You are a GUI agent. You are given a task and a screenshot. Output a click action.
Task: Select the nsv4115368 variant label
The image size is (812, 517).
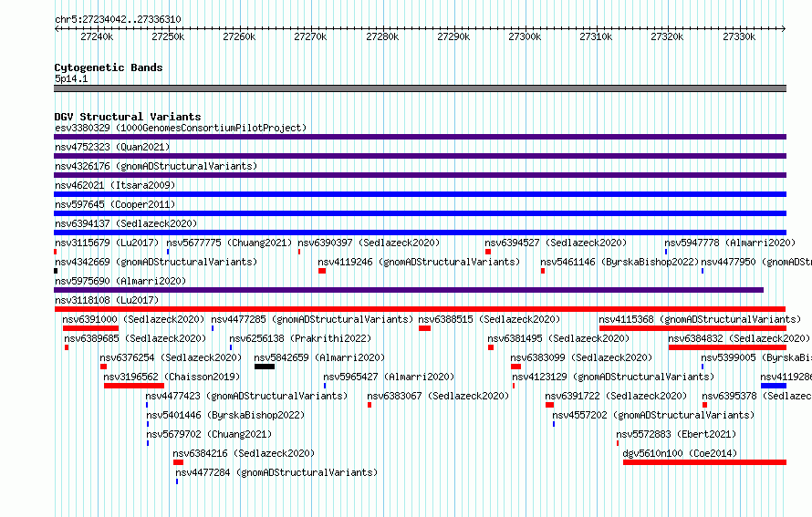coord(700,319)
